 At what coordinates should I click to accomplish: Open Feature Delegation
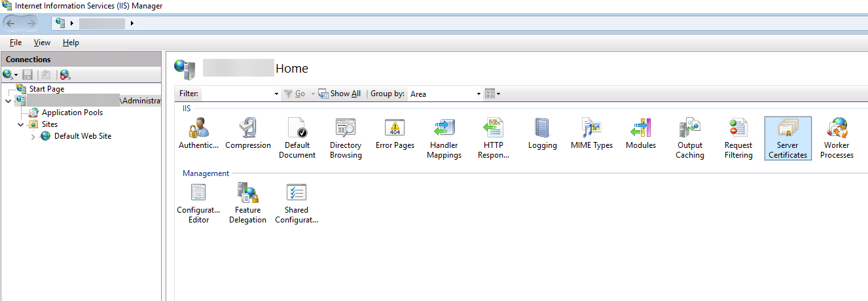(247, 204)
